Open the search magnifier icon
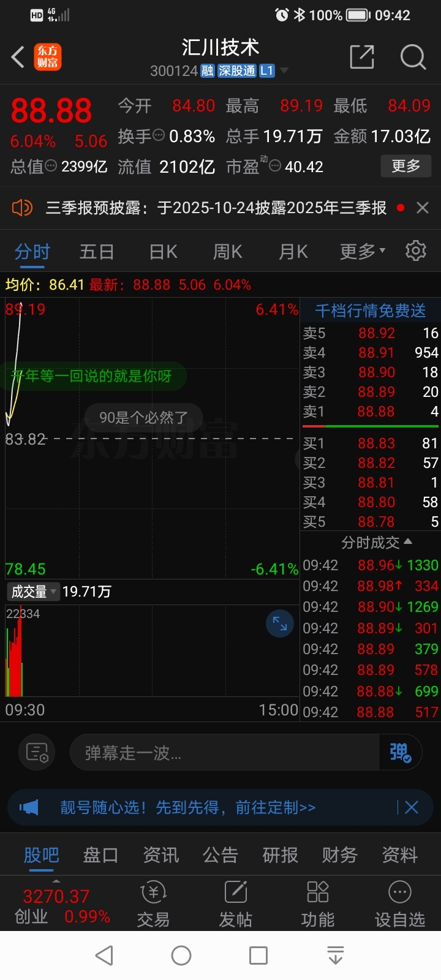Viewport: 441px width, 980px height. pos(413,57)
